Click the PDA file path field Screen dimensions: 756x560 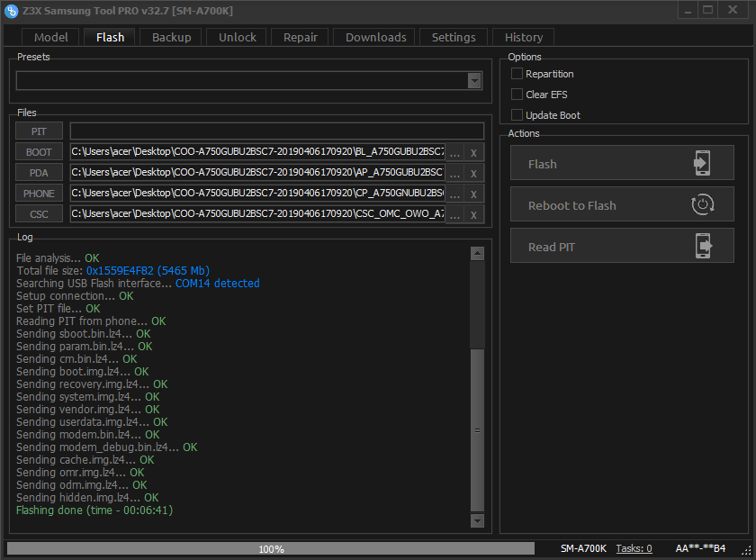tap(257, 173)
